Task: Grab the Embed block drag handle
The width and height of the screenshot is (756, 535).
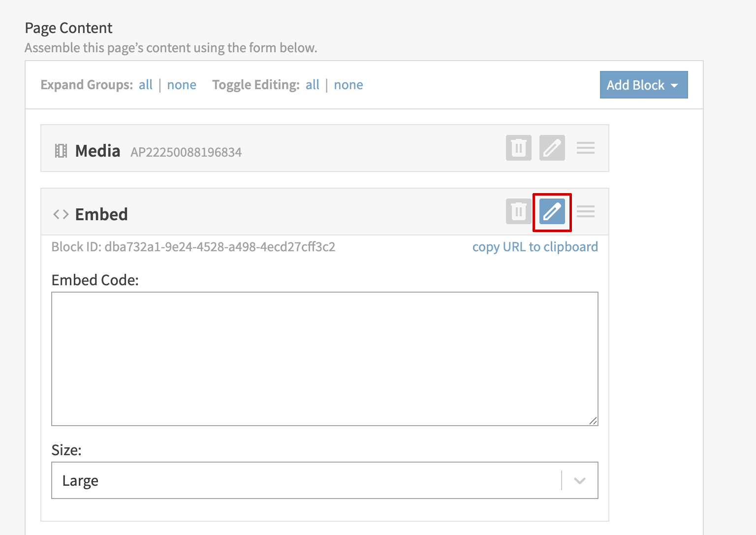Action: coord(585,212)
